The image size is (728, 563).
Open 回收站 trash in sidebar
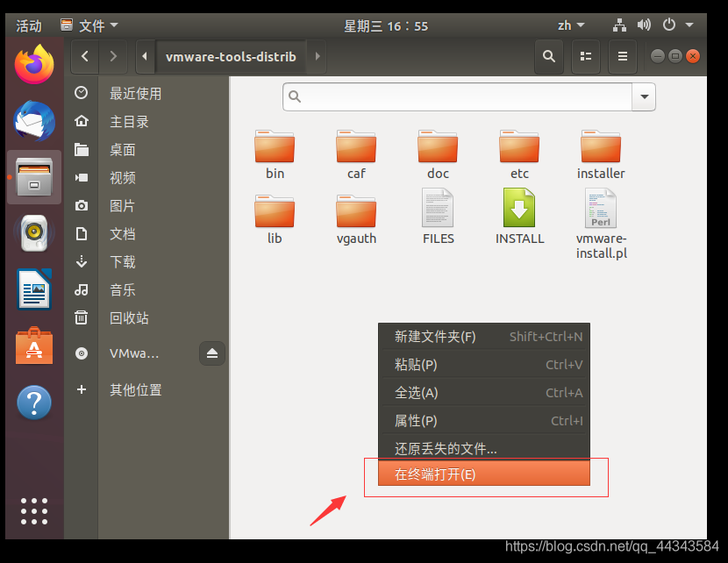146,318
